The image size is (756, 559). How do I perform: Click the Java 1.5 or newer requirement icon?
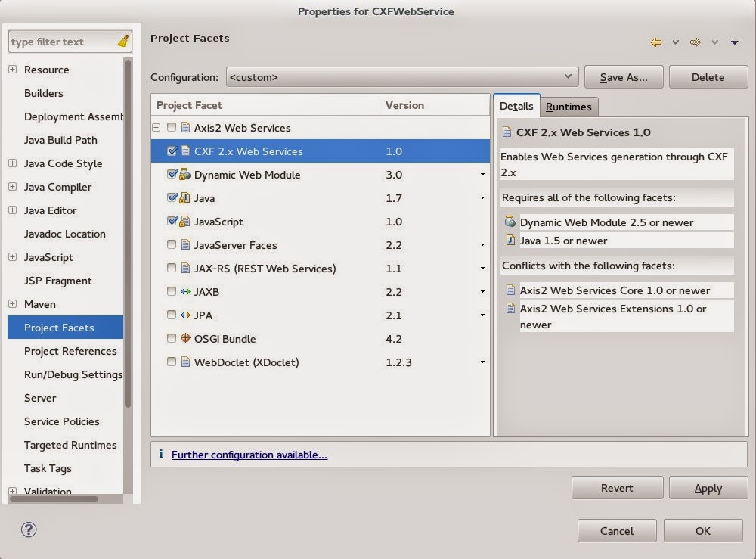pyautogui.click(x=510, y=240)
